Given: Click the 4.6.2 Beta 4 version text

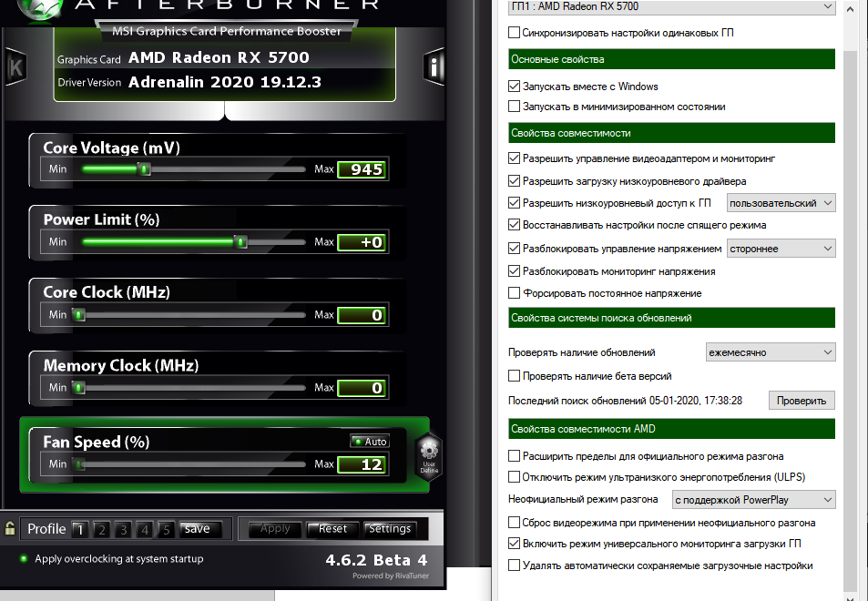Looking at the screenshot, I should click(x=376, y=560).
